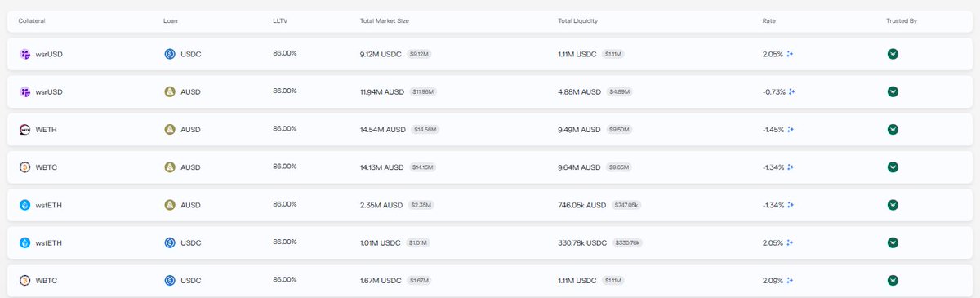The width and height of the screenshot is (980, 298).
Task: Click the sparkle icon in the WBTC/AUSD rate cell
Action: [791, 167]
